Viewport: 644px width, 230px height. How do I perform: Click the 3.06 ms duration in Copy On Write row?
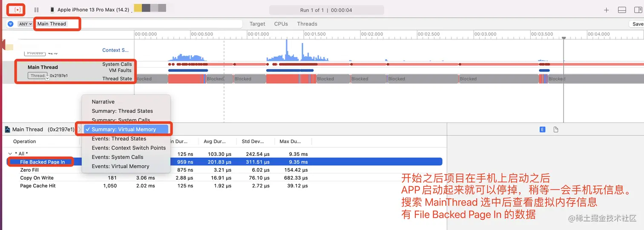146,178
